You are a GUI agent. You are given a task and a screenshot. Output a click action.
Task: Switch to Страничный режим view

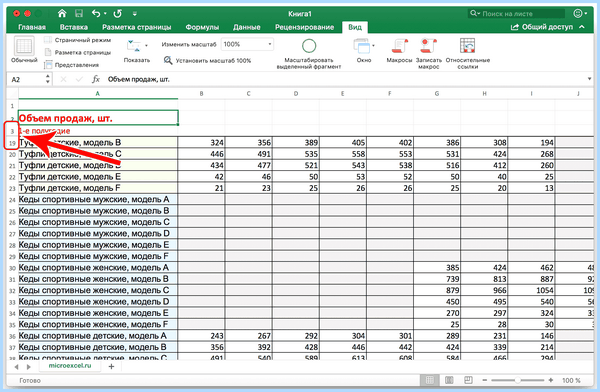78,40
